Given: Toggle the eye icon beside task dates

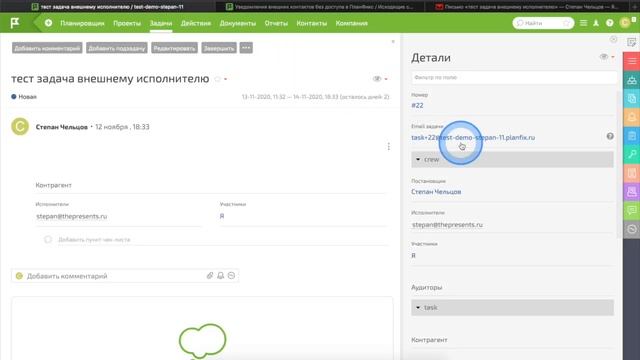Looking at the screenshot, I should (x=377, y=78).
